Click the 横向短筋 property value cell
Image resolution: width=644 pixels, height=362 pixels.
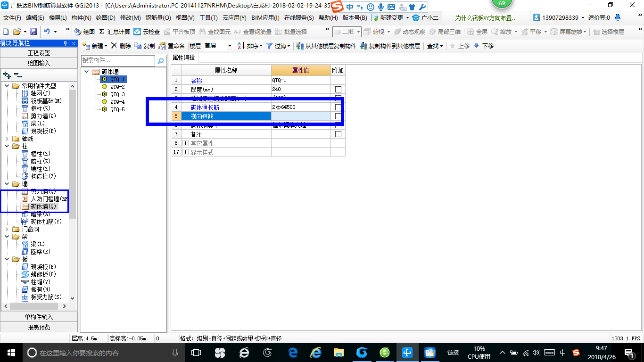(x=301, y=116)
